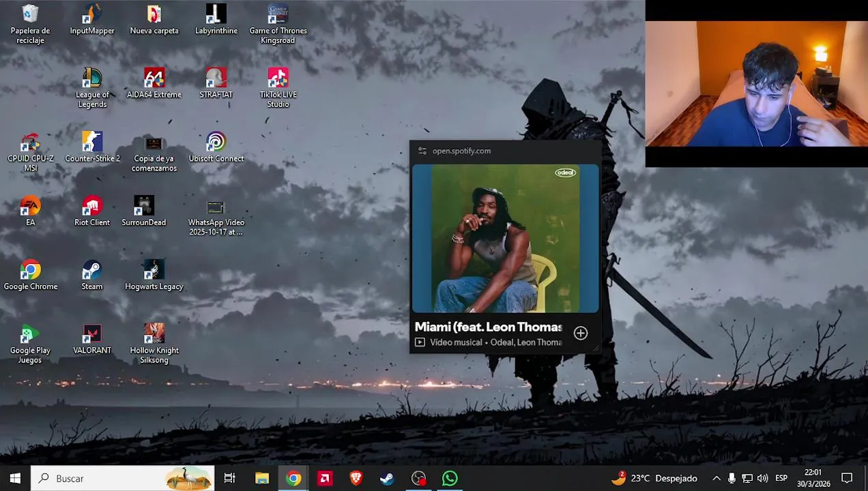Open the 23°C Despejado weather widget

tap(654, 478)
